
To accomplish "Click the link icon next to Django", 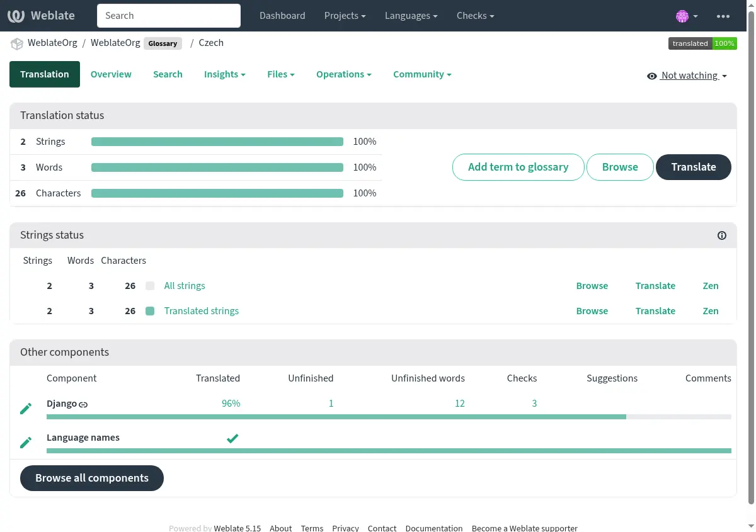I will point(83,404).
